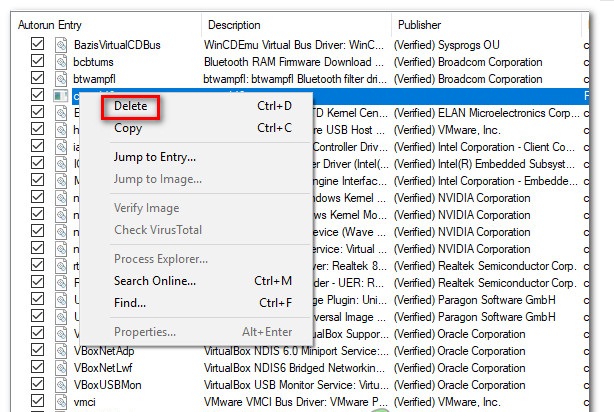Select the vmci entry name
Image resolution: width=614 pixels, height=412 pixels.
click(85, 402)
